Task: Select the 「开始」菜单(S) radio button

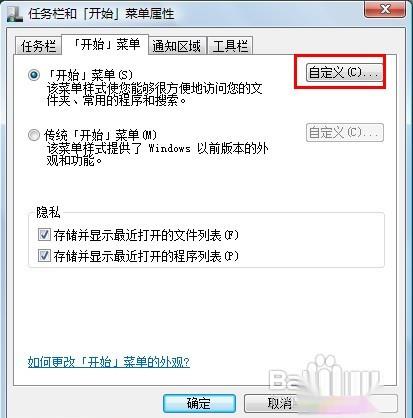Action: 34,75
